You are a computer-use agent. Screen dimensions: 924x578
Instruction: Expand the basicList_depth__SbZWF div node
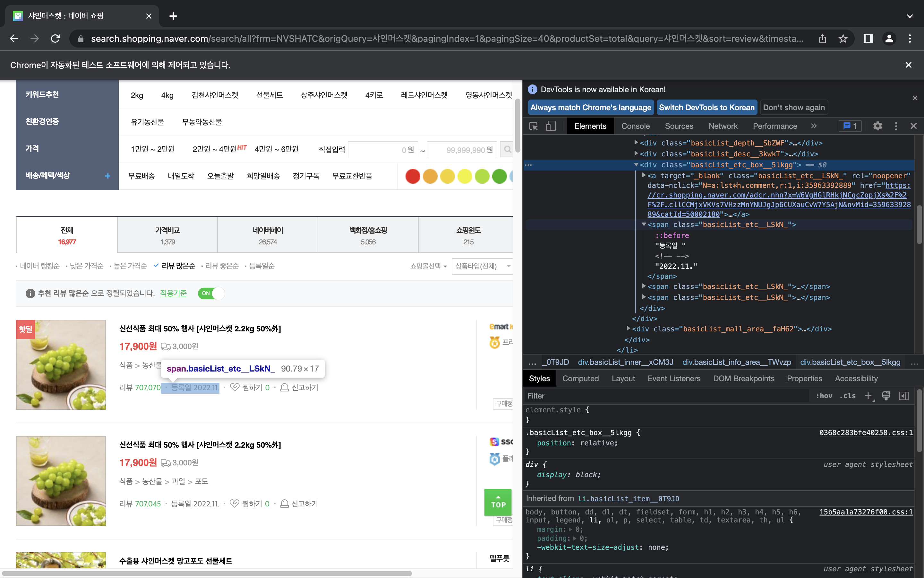coord(636,143)
